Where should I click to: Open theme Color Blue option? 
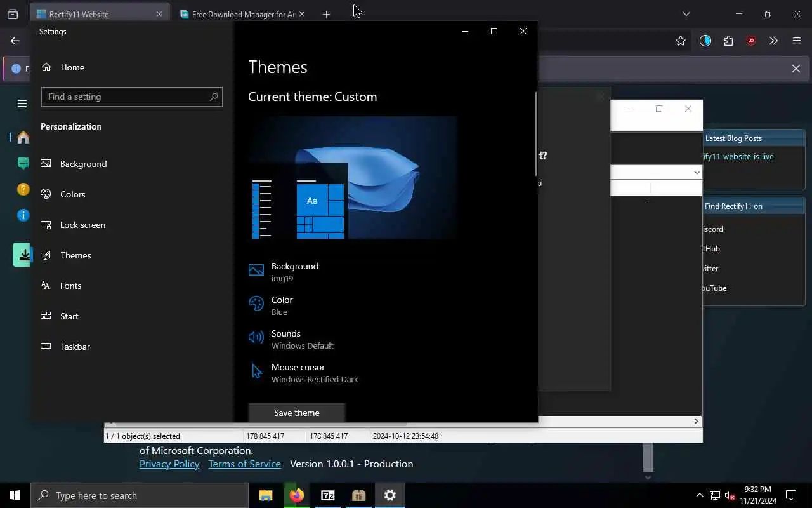tap(271, 305)
